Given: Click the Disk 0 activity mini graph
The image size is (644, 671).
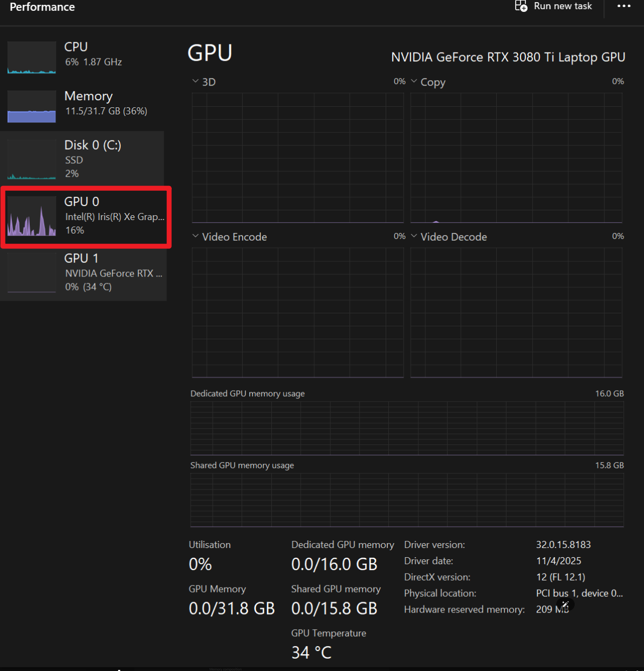Looking at the screenshot, I should (x=31, y=160).
